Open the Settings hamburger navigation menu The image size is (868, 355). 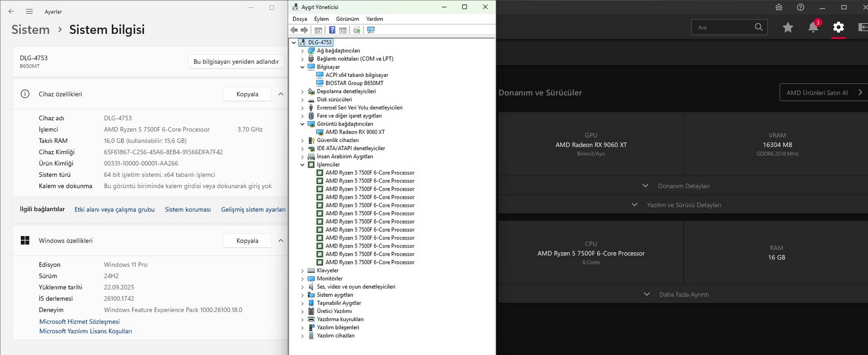[x=29, y=12]
